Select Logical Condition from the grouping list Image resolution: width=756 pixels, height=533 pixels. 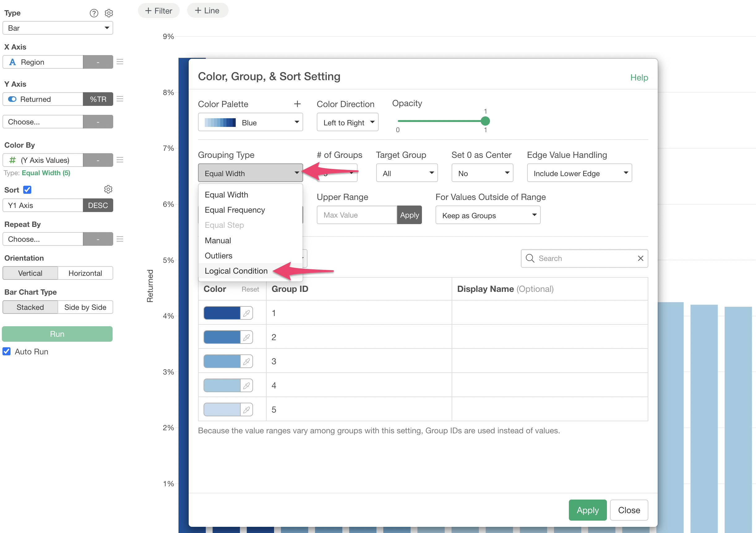(236, 271)
